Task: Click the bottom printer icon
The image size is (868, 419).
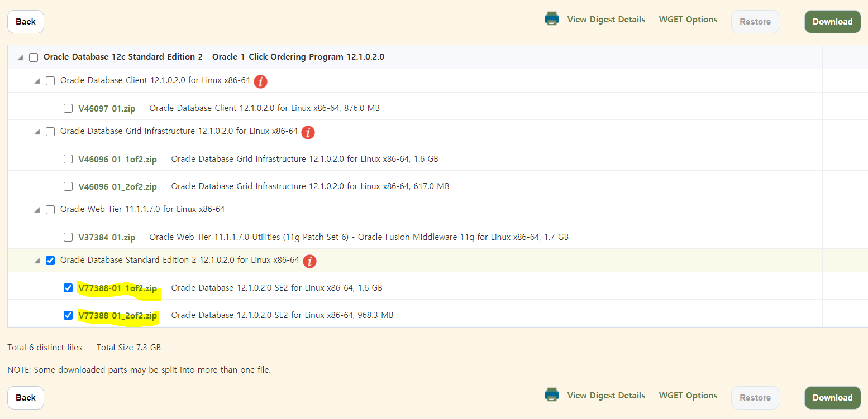Action: point(552,395)
